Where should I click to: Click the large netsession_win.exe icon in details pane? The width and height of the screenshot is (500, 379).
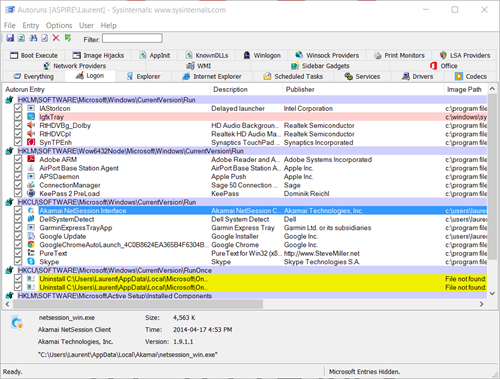pos(17,323)
